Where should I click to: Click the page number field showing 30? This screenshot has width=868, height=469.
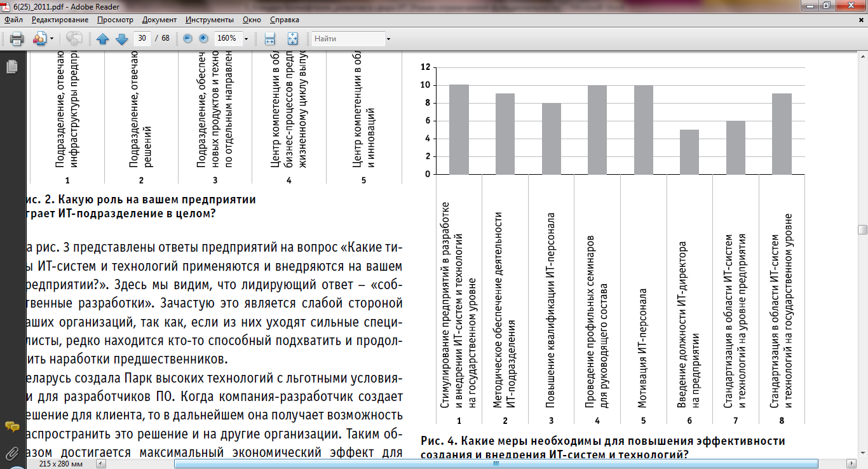coord(142,39)
